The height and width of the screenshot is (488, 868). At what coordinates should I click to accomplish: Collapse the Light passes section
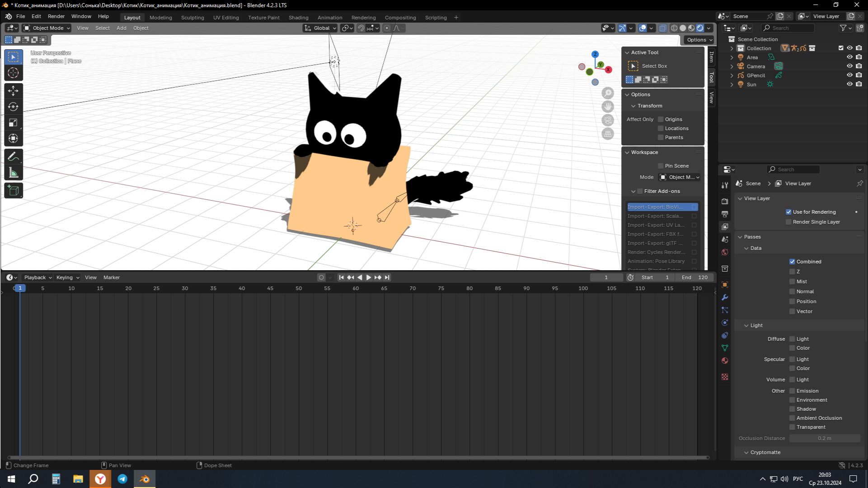coord(746,325)
